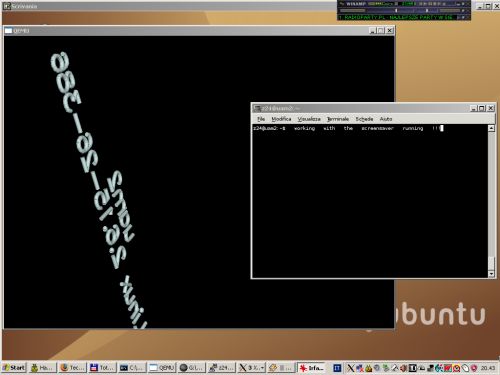Click the blue square quick launch icon
The height and width of the screenshot is (375, 500).
337,368
